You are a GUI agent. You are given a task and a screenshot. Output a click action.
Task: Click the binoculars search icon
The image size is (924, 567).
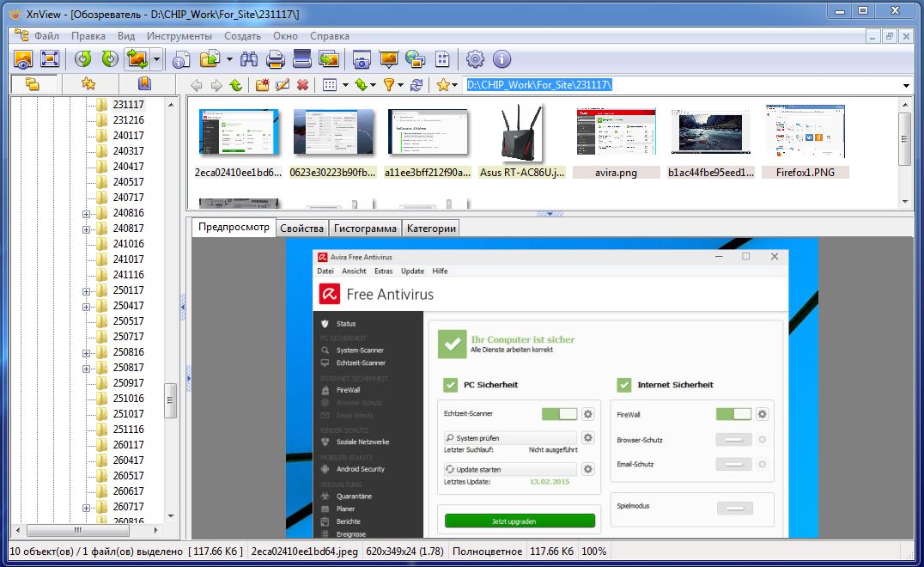pos(249,59)
